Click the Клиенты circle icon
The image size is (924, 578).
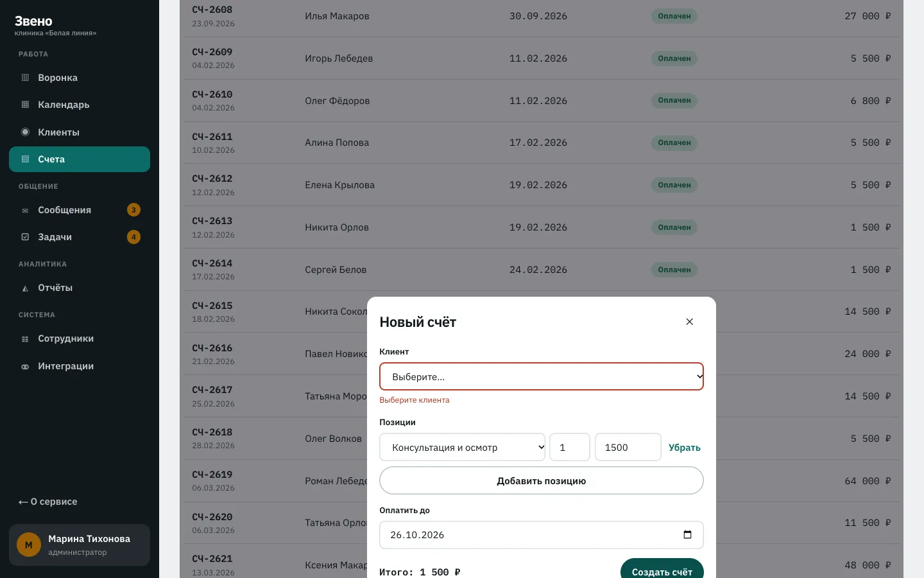click(25, 132)
